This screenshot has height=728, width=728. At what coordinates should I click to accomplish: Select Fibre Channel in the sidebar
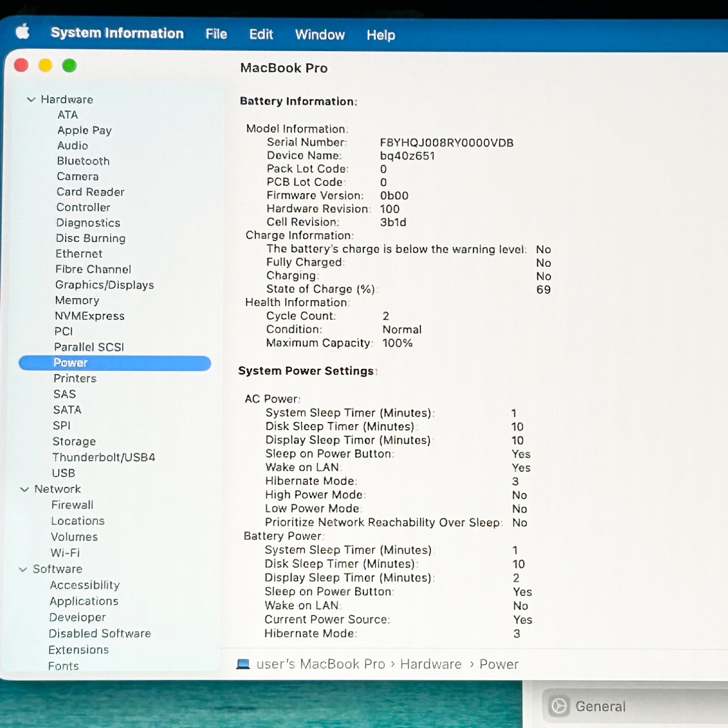[x=93, y=269]
